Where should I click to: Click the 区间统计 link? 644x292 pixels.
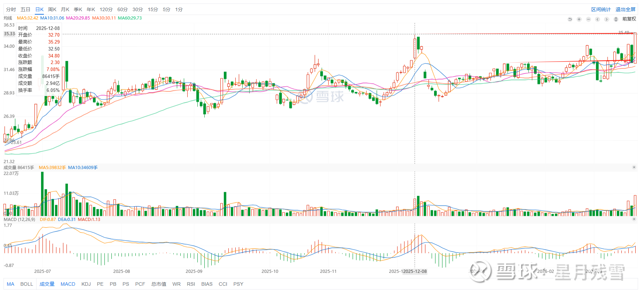[601, 9]
